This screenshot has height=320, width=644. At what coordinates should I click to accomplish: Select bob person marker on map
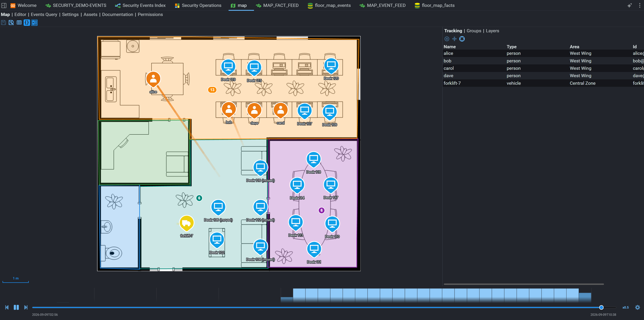(229, 110)
